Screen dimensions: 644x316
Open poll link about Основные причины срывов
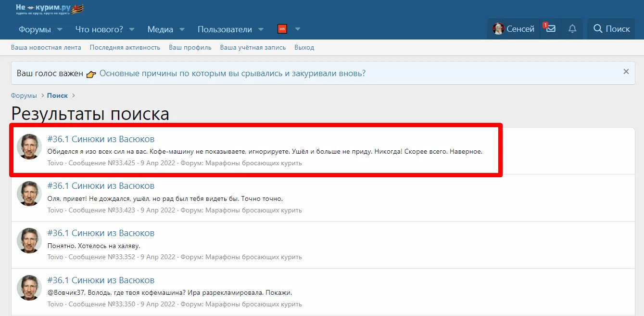pyautogui.click(x=232, y=73)
